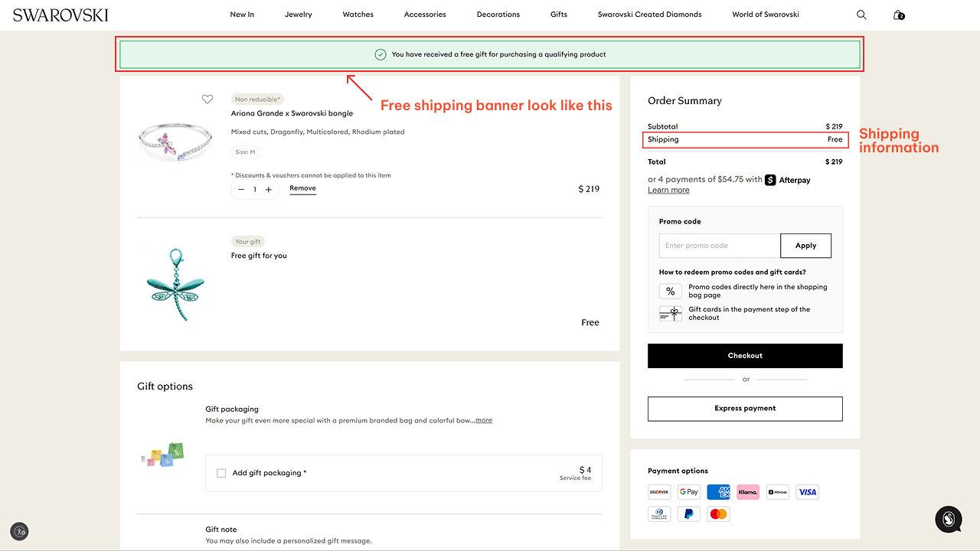Open the Afterpay Learn more link
This screenshot has height=551, width=980.
(x=668, y=189)
